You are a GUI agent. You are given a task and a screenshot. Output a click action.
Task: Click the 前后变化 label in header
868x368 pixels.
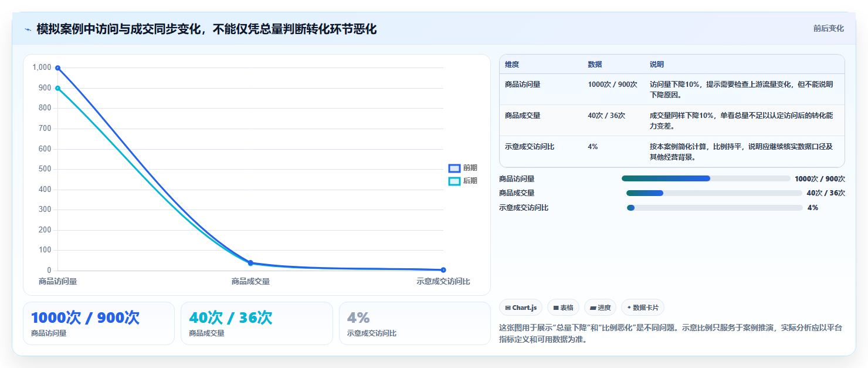828,28
